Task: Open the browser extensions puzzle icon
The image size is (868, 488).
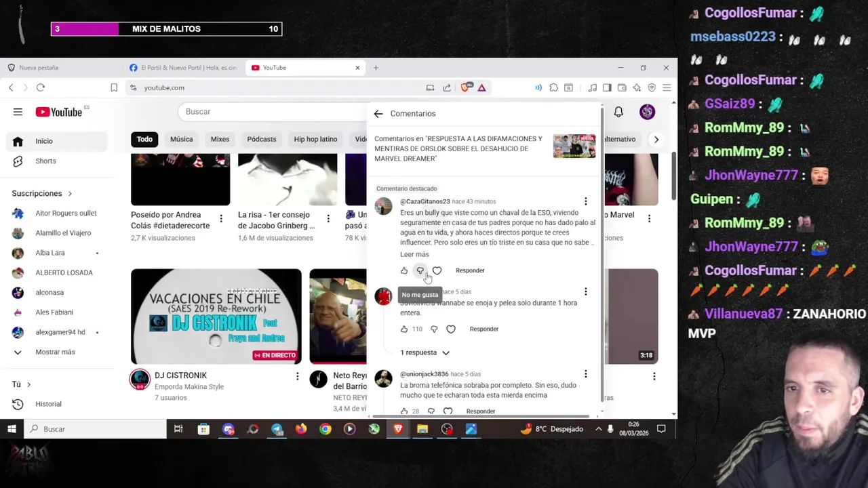Action: coord(554,87)
